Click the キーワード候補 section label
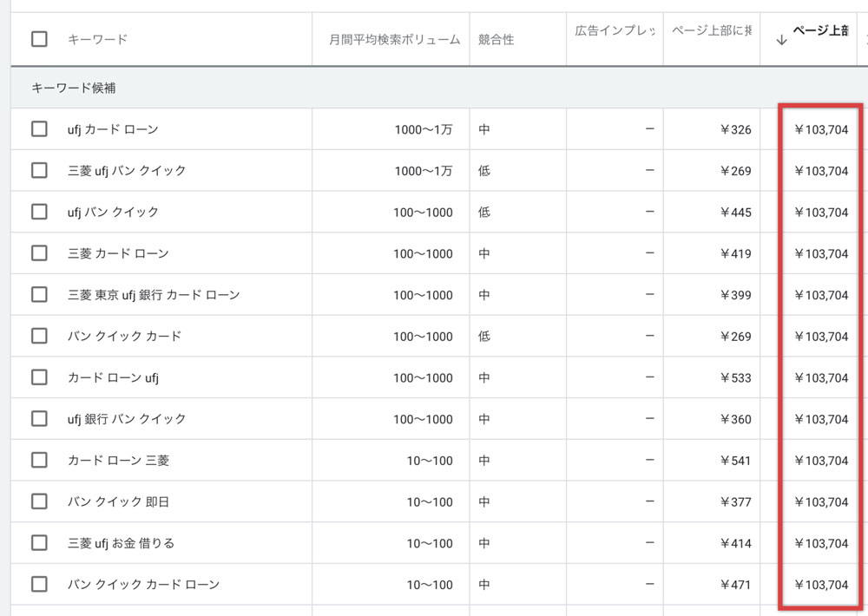Image resolution: width=868 pixels, height=616 pixels. (74, 88)
